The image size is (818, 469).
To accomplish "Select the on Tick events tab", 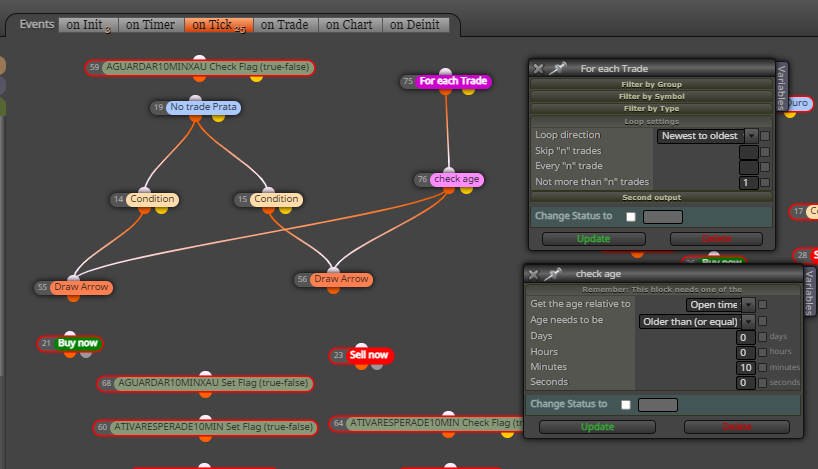I will (x=219, y=25).
